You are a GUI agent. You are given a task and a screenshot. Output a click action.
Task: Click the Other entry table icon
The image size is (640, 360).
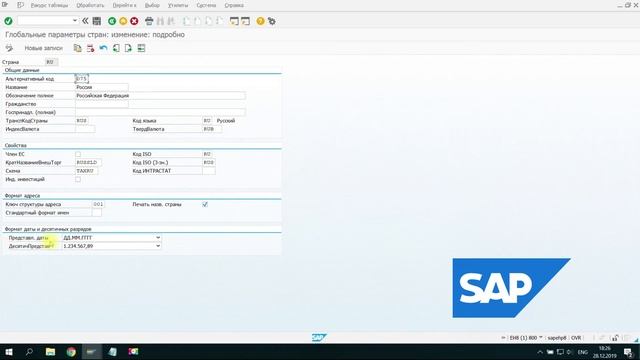141,48
